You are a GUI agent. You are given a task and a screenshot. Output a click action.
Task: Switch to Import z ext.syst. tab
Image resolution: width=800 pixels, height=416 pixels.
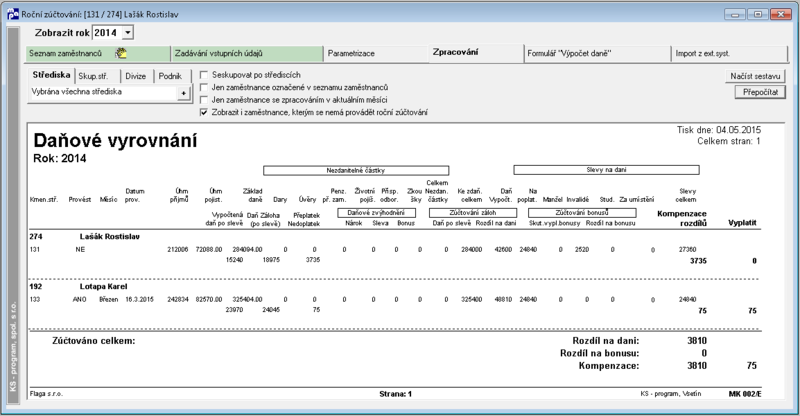pos(730,54)
